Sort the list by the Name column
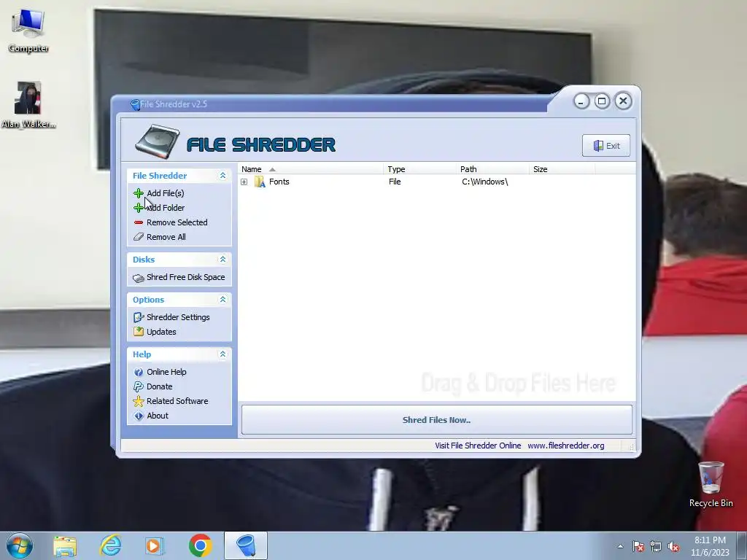The image size is (747, 560). (x=311, y=169)
